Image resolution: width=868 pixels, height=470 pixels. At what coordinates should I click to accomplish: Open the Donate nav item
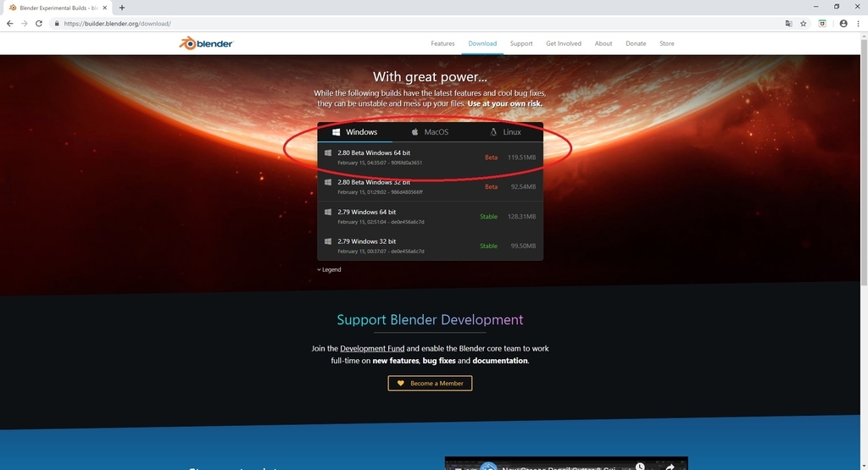click(636, 43)
